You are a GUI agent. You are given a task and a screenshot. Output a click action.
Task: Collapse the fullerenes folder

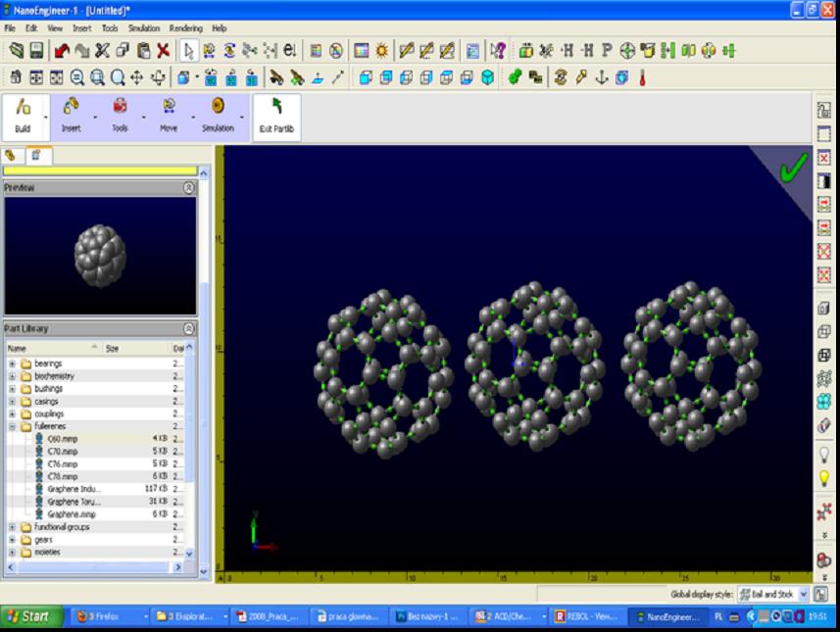click(12, 426)
